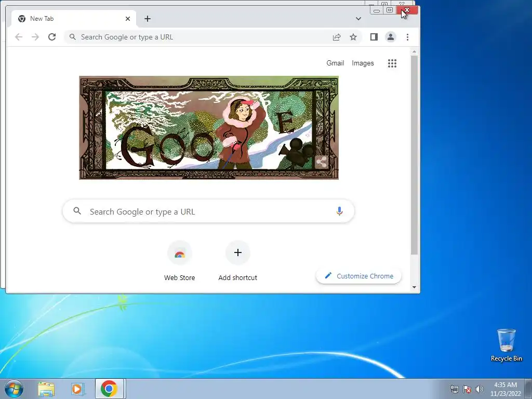This screenshot has height=399, width=532.
Task: Select the Recycle Bin desktop icon
Action: tap(506, 345)
